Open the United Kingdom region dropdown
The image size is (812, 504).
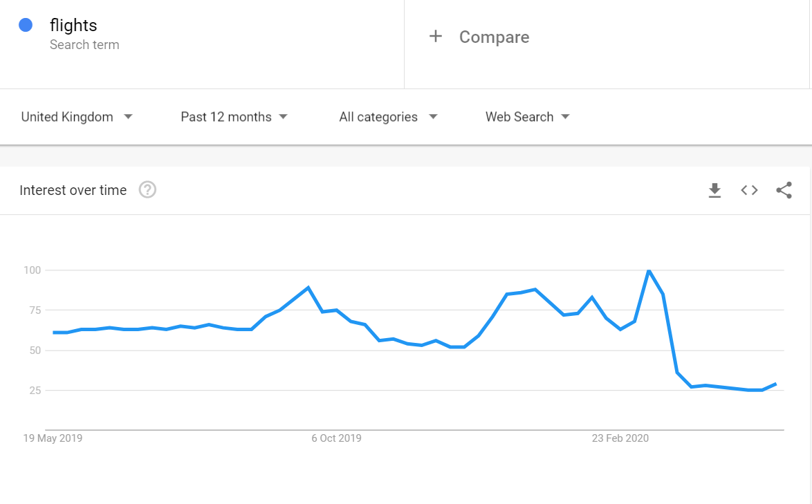point(76,117)
